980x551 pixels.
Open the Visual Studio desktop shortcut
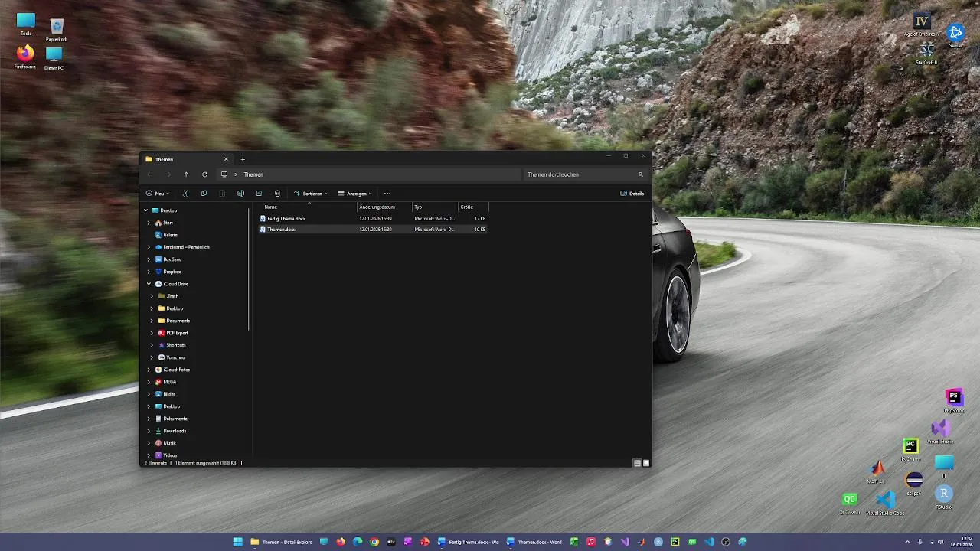940,431
